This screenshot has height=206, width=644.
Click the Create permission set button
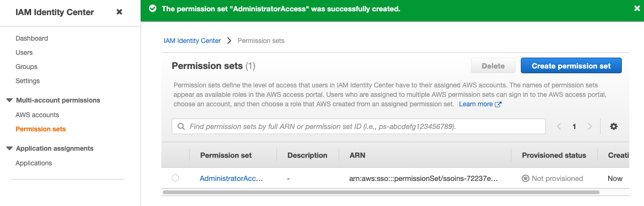[x=571, y=66]
